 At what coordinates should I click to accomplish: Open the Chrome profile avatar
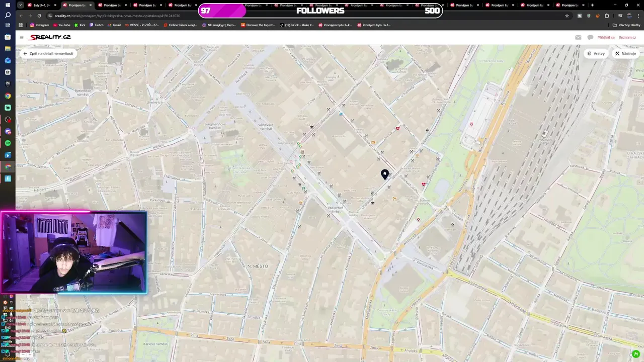tap(629, 16)
